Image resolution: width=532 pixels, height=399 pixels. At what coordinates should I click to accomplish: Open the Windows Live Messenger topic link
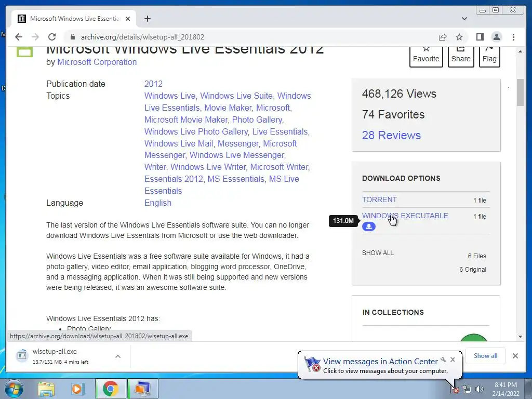(236, 155)
